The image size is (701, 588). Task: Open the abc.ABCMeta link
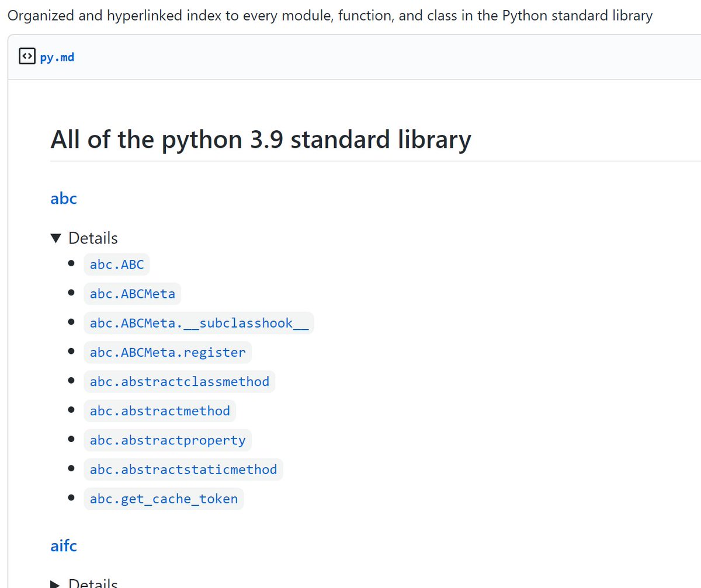pos(132,294)
